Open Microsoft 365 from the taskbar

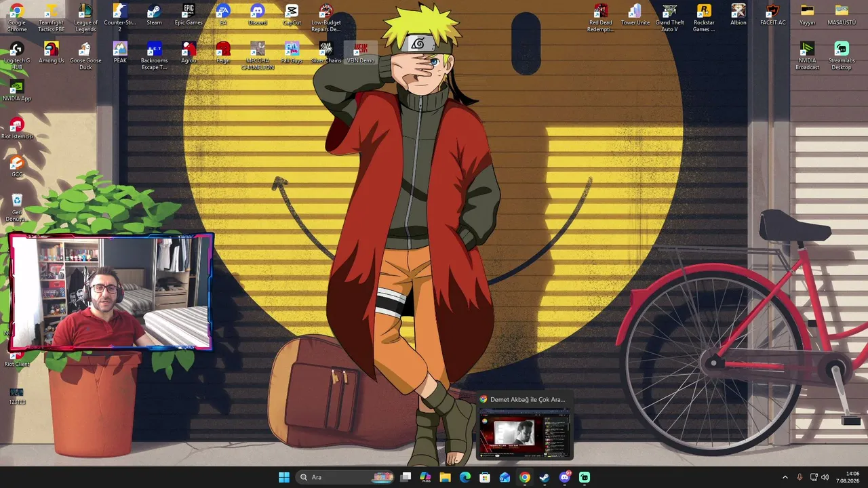coord(425,477)
